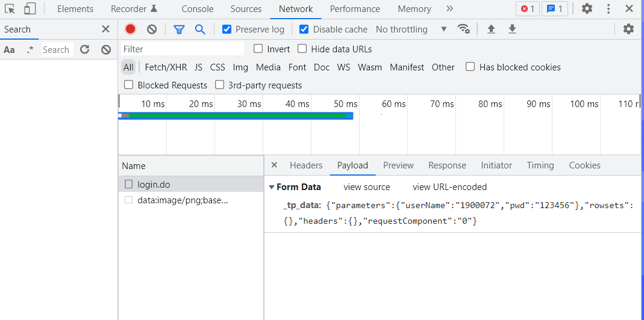Viewport: 644px width, 320px height.
Task: Open the Recorder tab
Action: [x=134, y=8]
